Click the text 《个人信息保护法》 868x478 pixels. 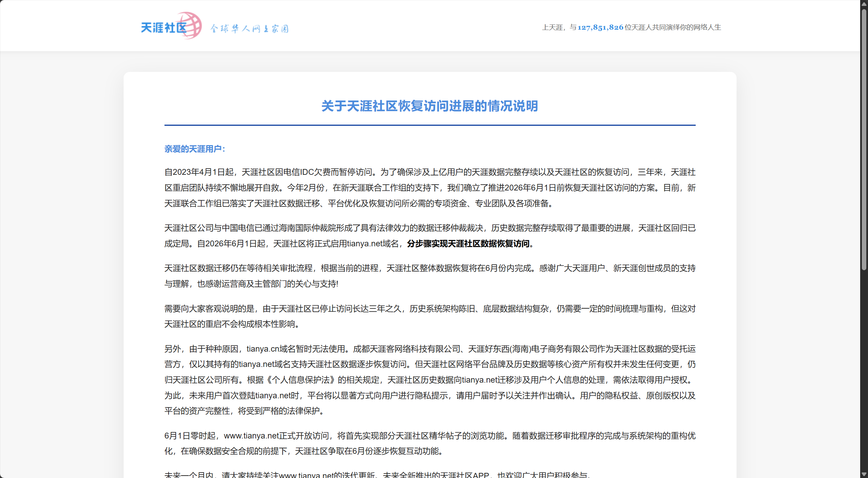pyautogui.click(x=301, y=380)
